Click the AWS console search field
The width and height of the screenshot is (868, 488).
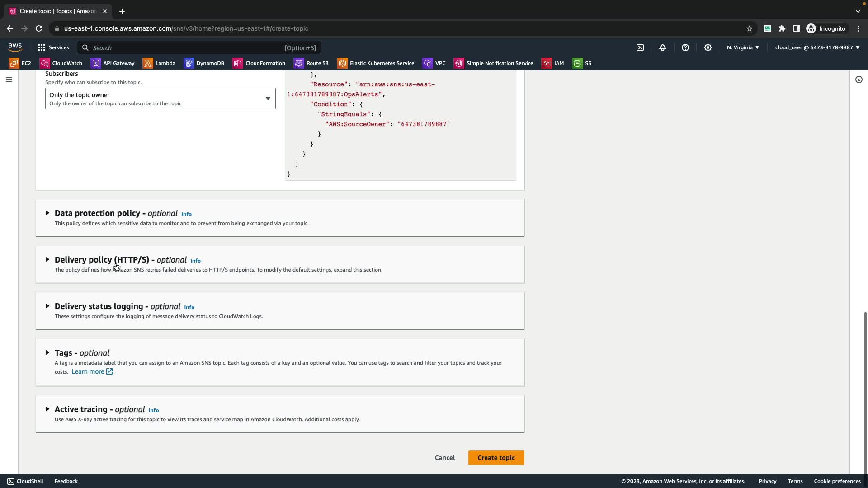coord(199,47)
